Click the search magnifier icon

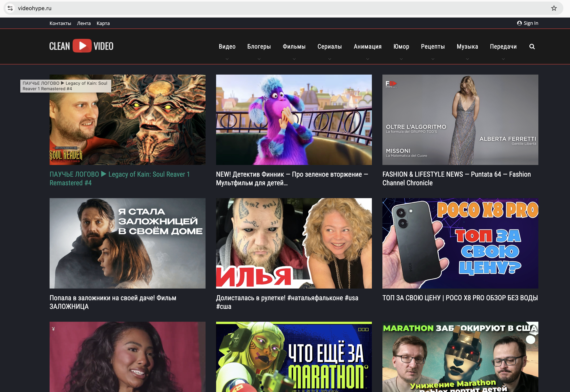[x=532, y=46]
